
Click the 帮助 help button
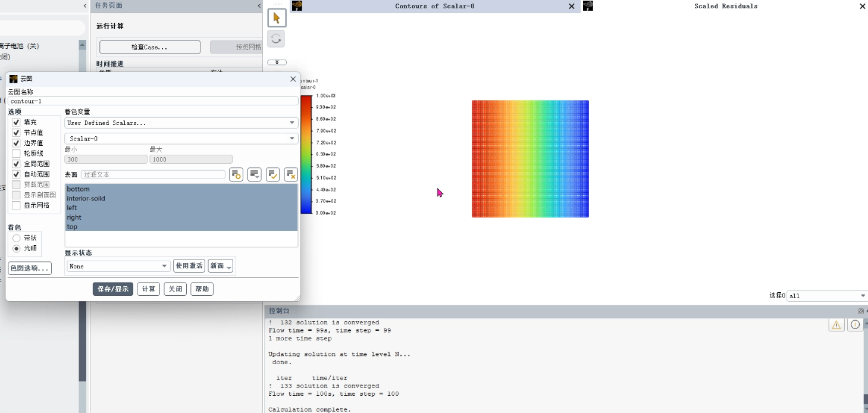click(x=202, y=289)
